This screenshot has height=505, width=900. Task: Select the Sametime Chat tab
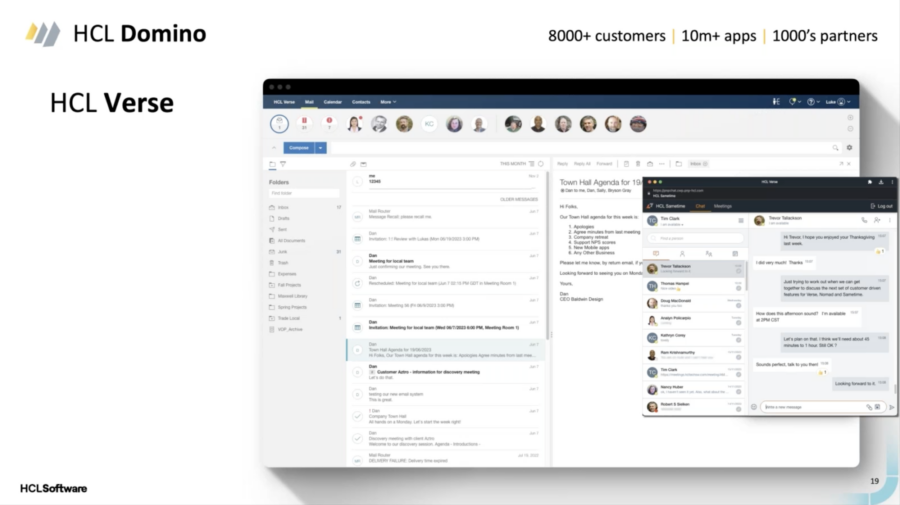click(700, 206)
